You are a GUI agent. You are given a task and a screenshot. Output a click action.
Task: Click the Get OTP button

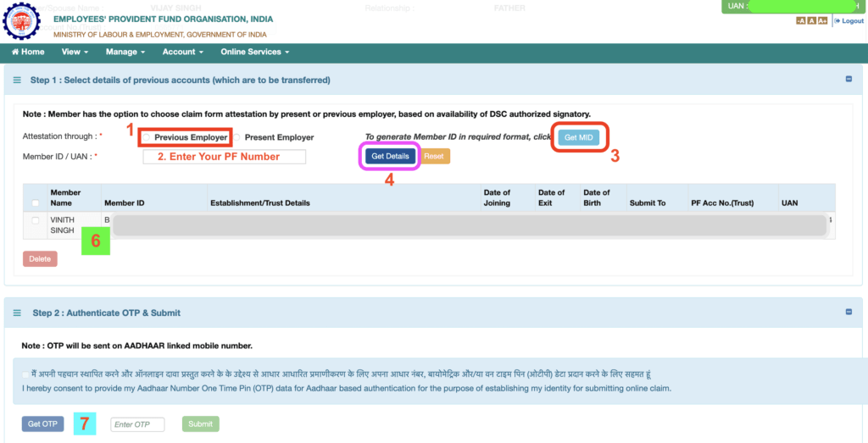(x=42, y=424)
